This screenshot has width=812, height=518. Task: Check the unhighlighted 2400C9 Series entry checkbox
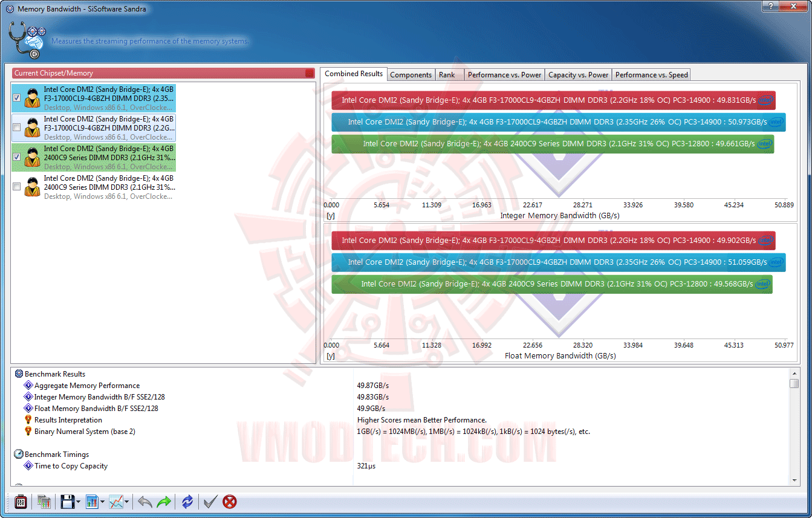point(17,187)
